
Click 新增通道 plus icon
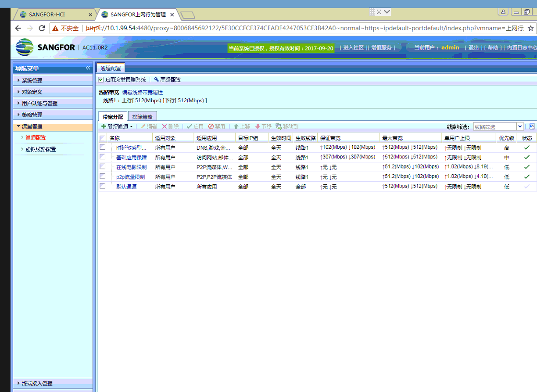(x=104, y=126)
